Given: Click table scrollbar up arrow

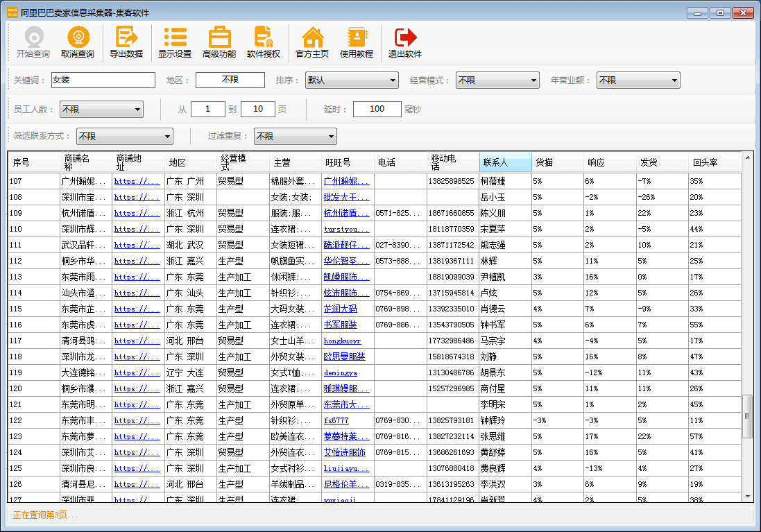Looking at the screenshot, I should (747, 157).
